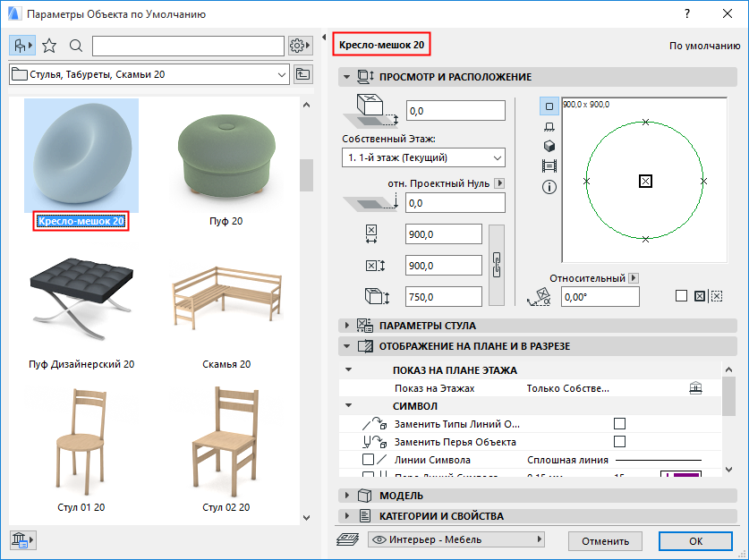Select the side view preview icon

pyautogui.click(x=549, y=126)
